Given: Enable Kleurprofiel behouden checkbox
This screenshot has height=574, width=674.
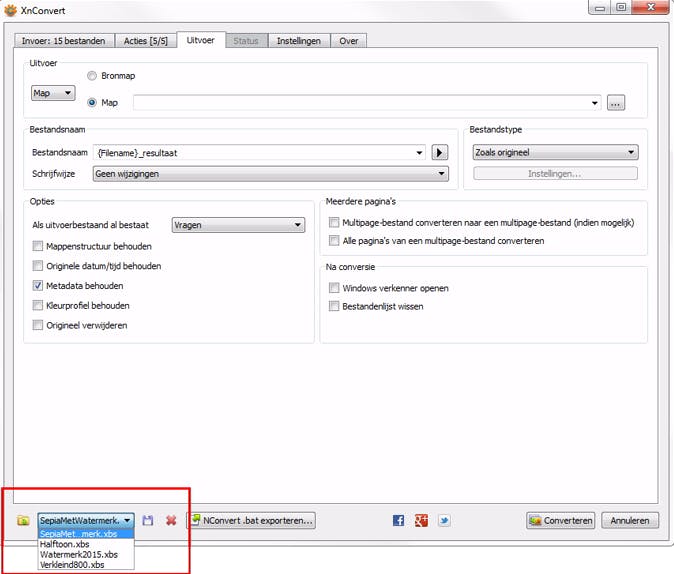Looking at the screenshot, I should coord(38,305).
